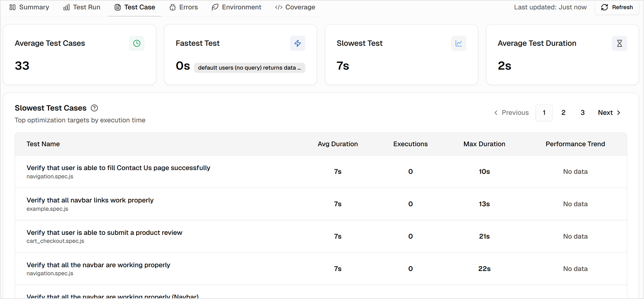The image size is (644, 299).
Task: Click the Performance Trend column header
Action: pos(575,144)
